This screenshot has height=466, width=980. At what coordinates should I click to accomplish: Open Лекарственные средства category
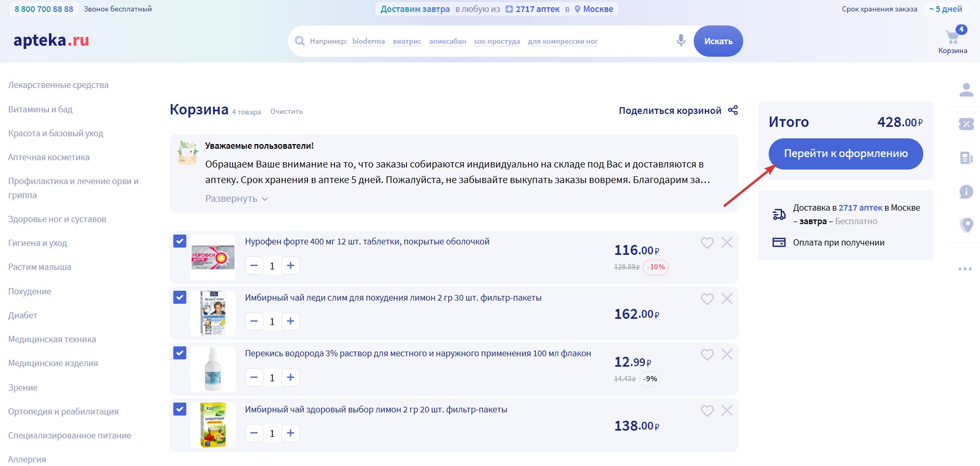(x=58, y=85)
